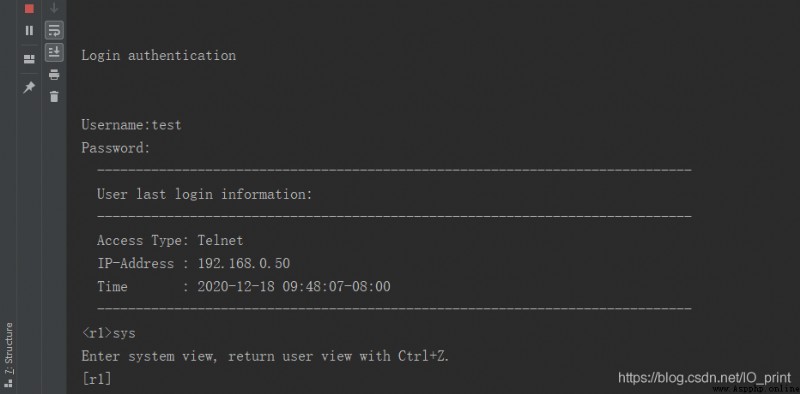Pin the run tab

29,87
